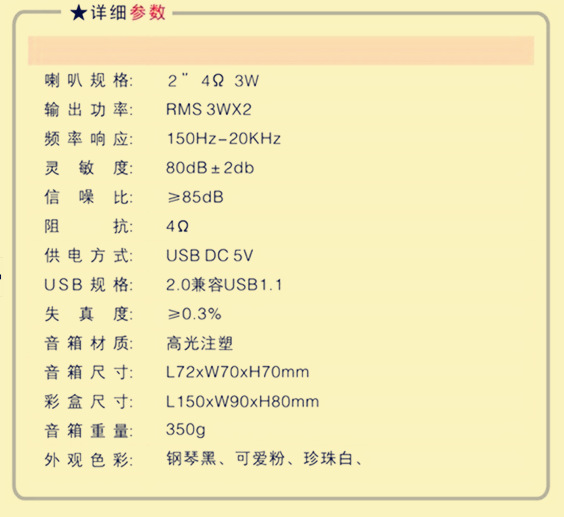Select the color option 珍珠白

328,459
